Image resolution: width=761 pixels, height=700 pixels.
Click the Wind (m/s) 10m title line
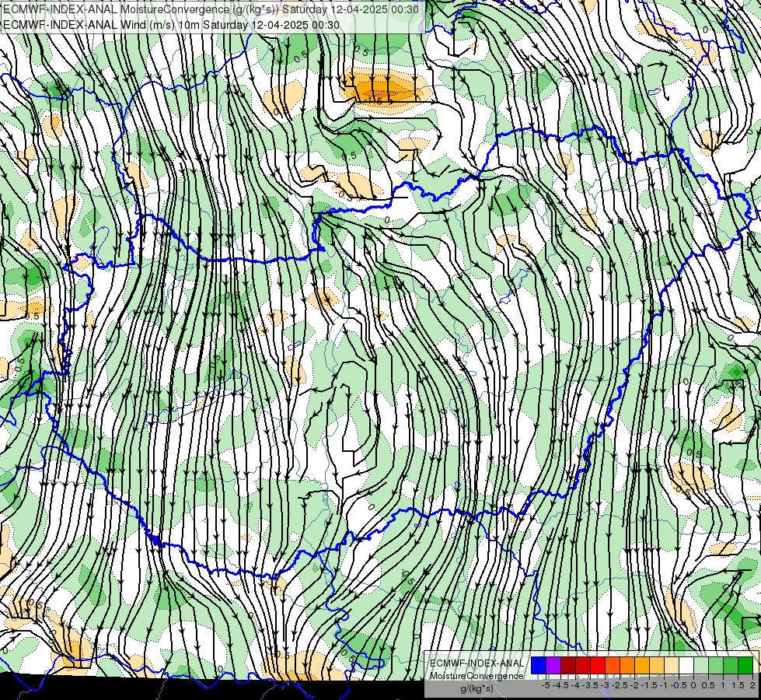pyautogui.click(x=171, y=24)
